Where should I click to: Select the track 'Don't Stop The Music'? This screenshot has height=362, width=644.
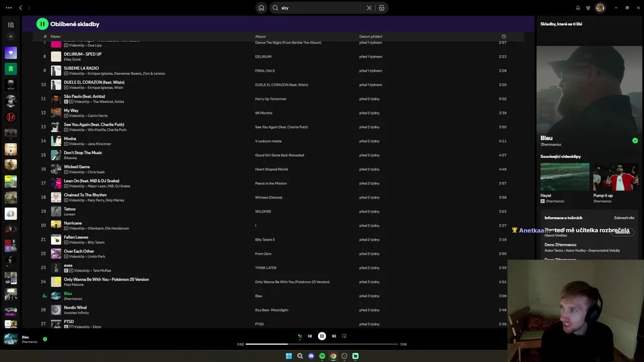click(x=83, y=153)
